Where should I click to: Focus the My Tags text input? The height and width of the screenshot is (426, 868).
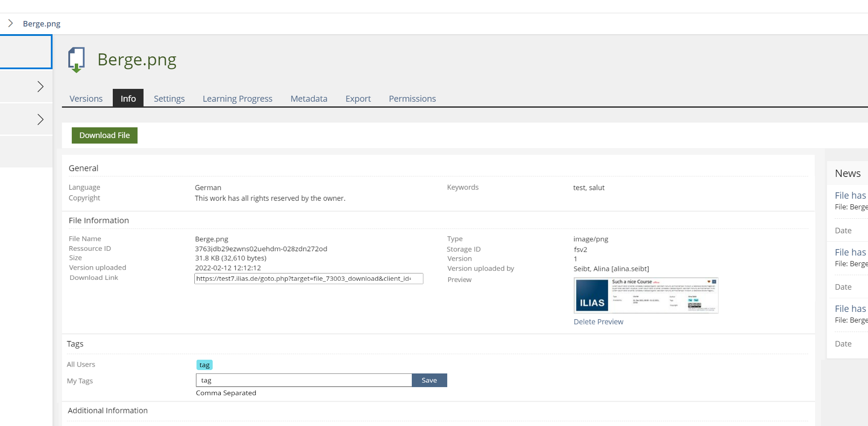pyautogui.click(x=304, y=380)
